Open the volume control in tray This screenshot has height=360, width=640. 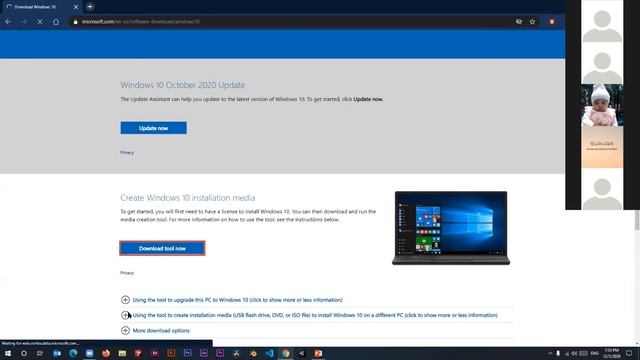574,353
